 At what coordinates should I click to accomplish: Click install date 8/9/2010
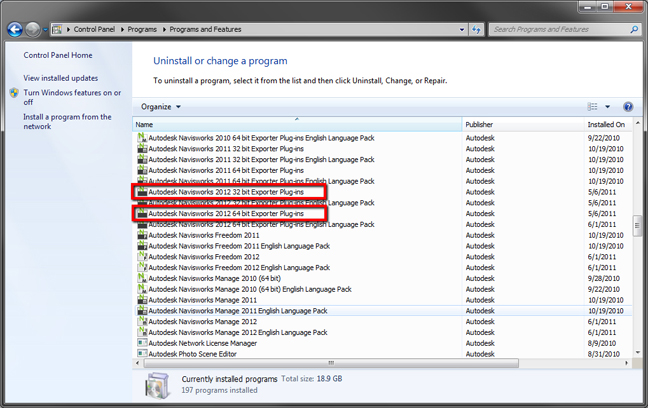pos(602,343)
